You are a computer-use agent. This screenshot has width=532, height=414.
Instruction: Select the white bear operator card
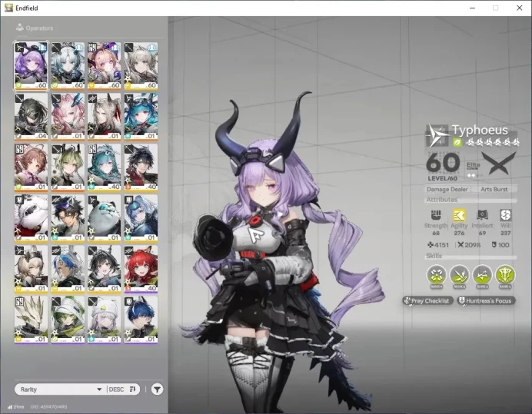pyautogui.click(x=31, y=218)
